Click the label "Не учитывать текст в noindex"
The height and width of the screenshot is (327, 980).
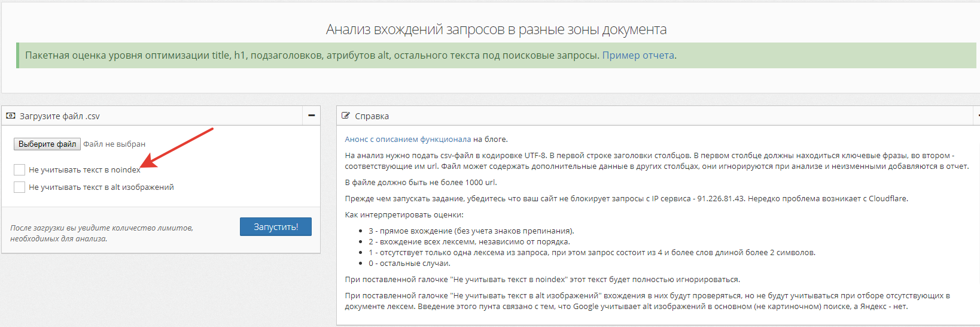tap(84, 170)
